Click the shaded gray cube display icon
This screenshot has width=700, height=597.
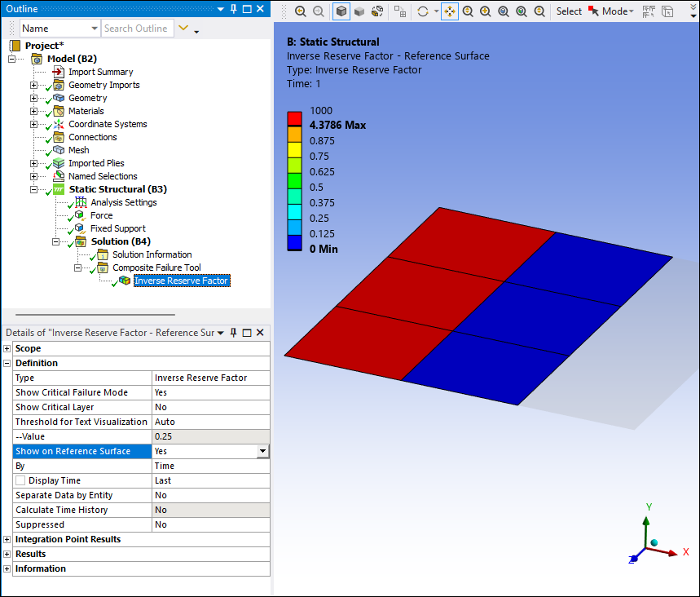[x=359, y=11]
